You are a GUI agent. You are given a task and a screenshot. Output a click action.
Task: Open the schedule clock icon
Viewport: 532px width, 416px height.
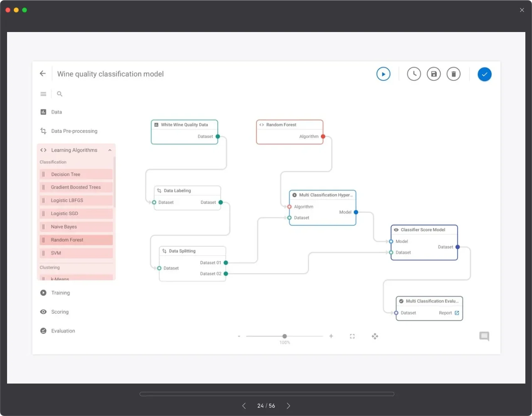(x=414, y=74)
